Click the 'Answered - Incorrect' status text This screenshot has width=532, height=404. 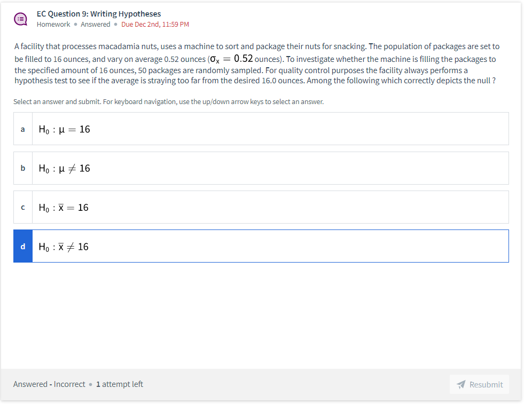point(49,384)
